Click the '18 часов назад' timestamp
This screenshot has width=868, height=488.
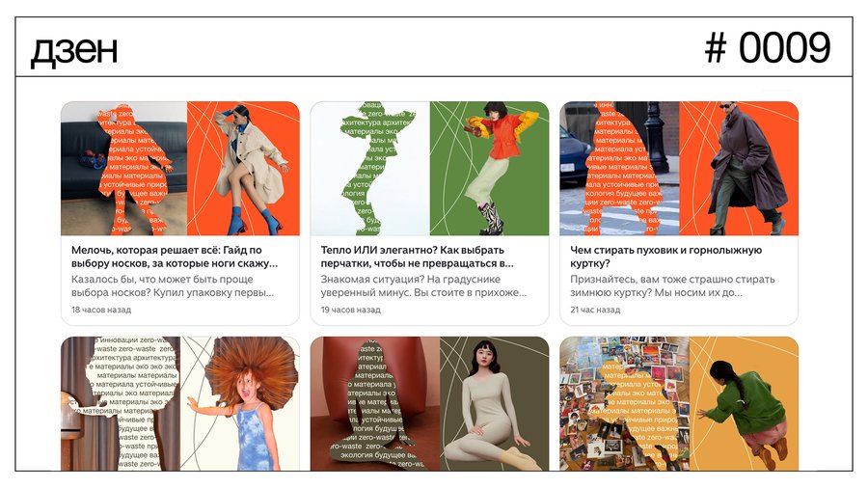[101, 310]
